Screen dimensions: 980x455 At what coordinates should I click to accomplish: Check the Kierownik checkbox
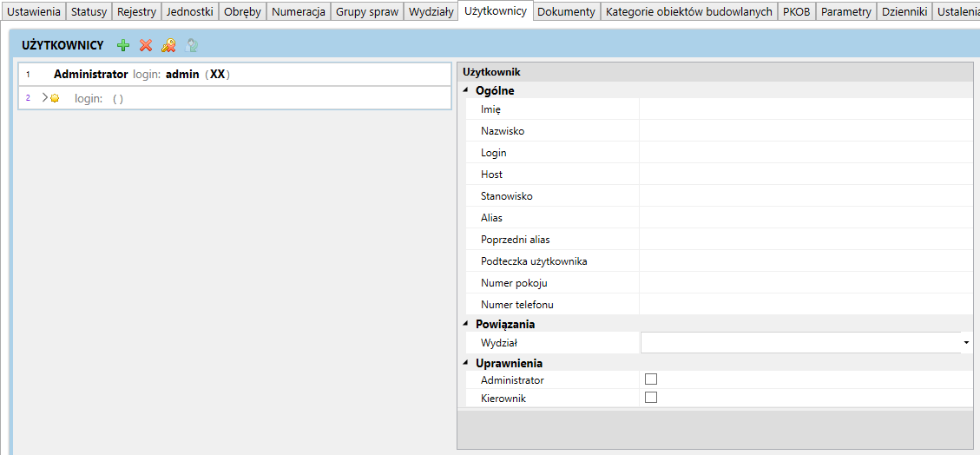pyautogui.click(x=651, y=398)
